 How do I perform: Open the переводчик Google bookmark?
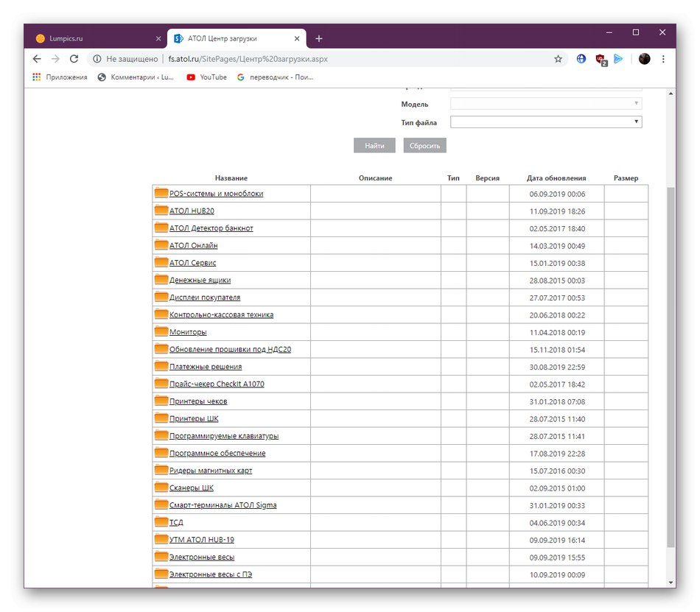pyautogui.click(x=275, y=77)
